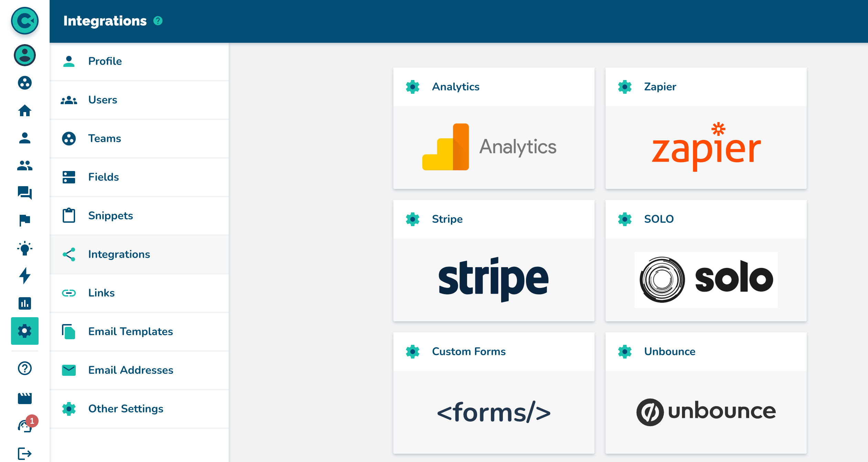Open the flag icon in sidebar
The image size is (868, 462).
[x=25, y=220]
